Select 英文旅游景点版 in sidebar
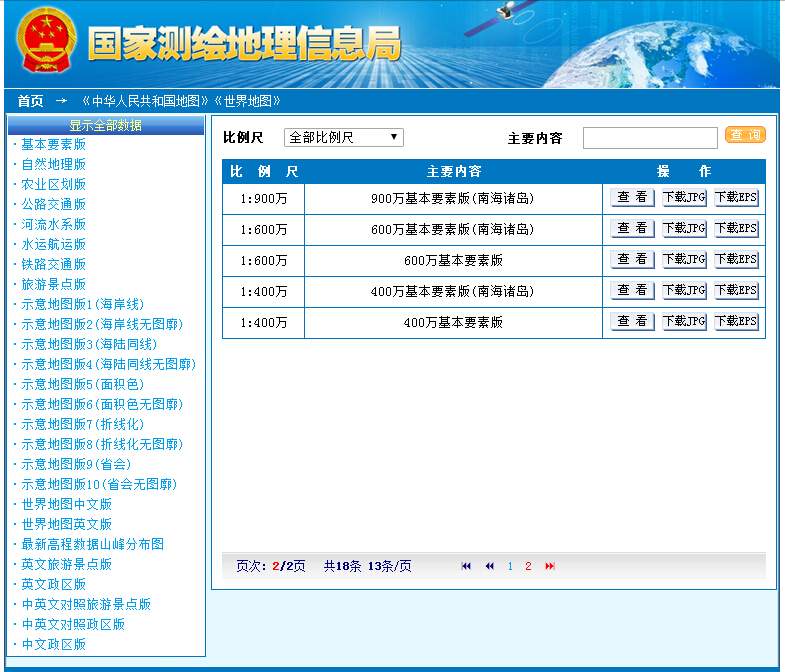 (x=67, y=565)
